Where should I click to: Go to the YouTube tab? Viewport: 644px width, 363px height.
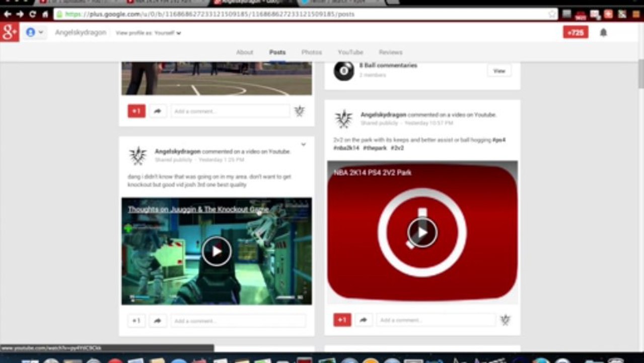[350, 52]
